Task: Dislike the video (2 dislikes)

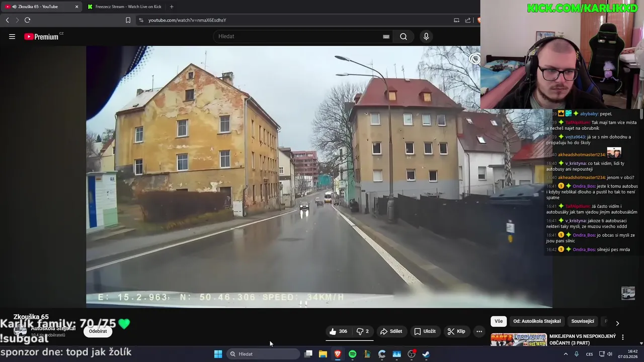Action: [x=363, y=331]
